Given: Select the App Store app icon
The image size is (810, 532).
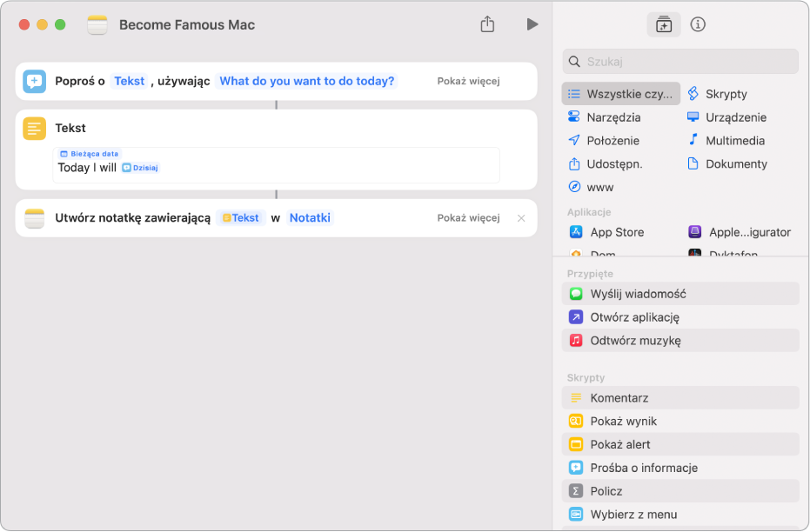Looking at the screenshot, I should 575,232.
